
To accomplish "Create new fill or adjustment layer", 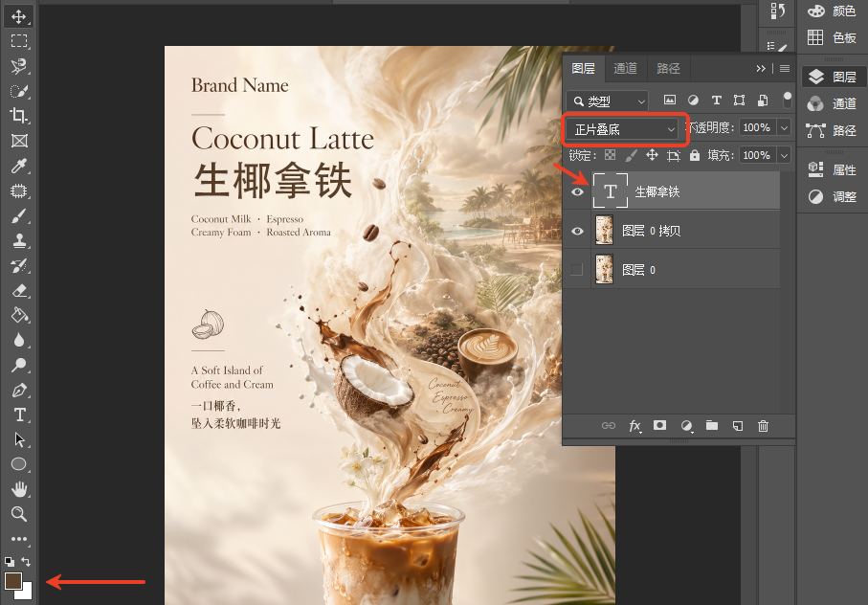I will pos(686,426).
